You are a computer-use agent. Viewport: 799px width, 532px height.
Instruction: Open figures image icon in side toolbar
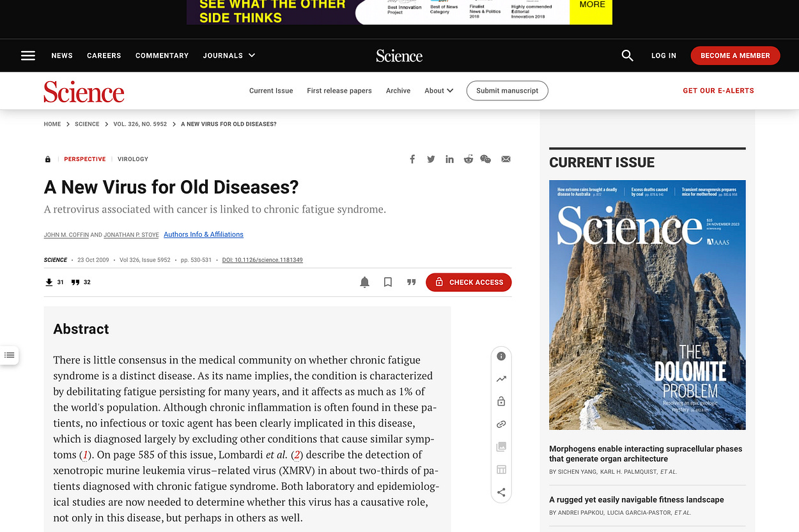(501, 447)
